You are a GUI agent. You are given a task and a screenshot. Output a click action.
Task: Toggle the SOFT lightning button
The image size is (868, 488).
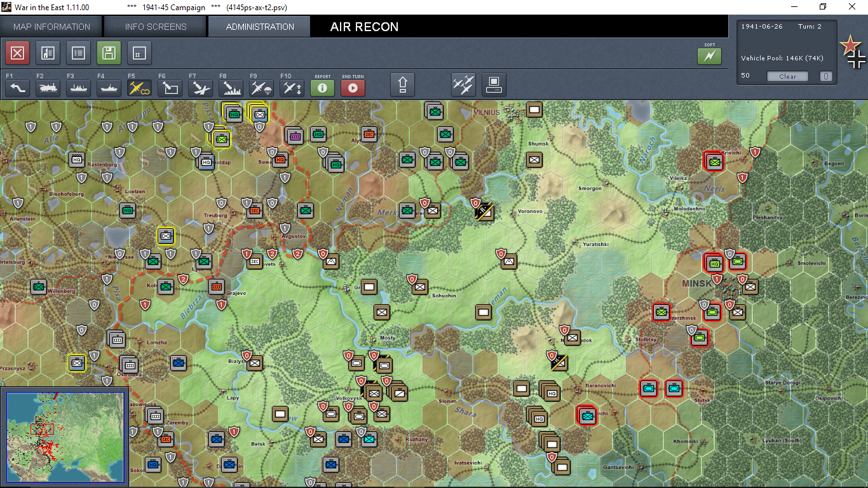point(709,57)
